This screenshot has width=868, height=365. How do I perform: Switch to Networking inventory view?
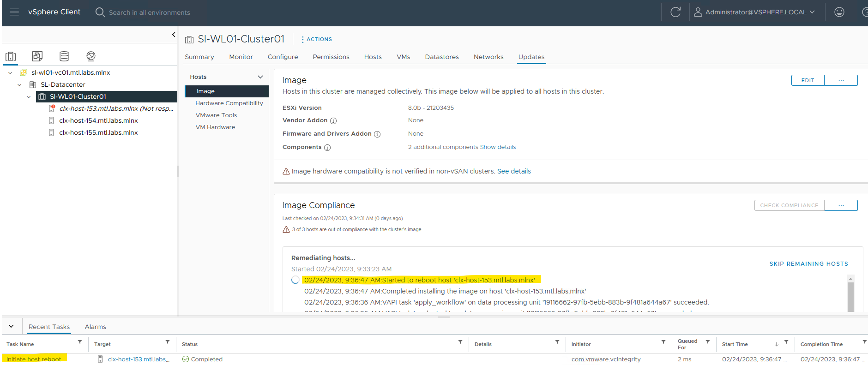[x=91, y=56]
